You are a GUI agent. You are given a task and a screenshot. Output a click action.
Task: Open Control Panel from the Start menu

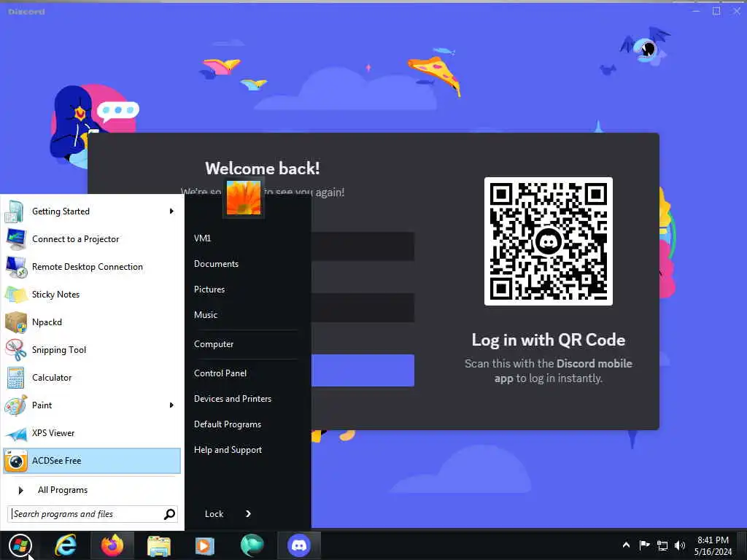220,373
